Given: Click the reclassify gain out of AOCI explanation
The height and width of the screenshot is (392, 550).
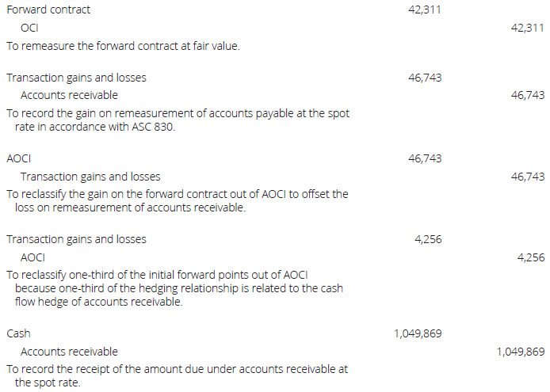Looking at the screenshot, I should tap(177, 201).
